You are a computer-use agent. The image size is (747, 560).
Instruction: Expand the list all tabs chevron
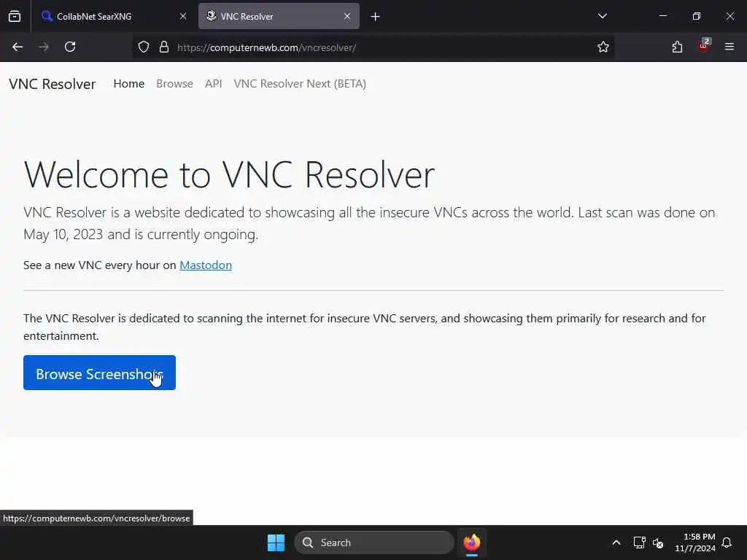click(x=603, y=16)
